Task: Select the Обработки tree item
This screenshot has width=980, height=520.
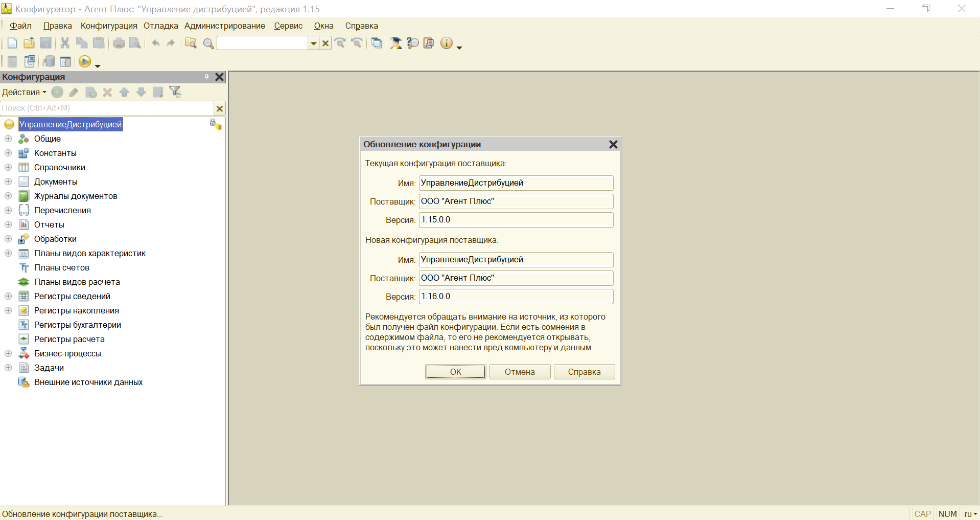Action: pos(55,239)
